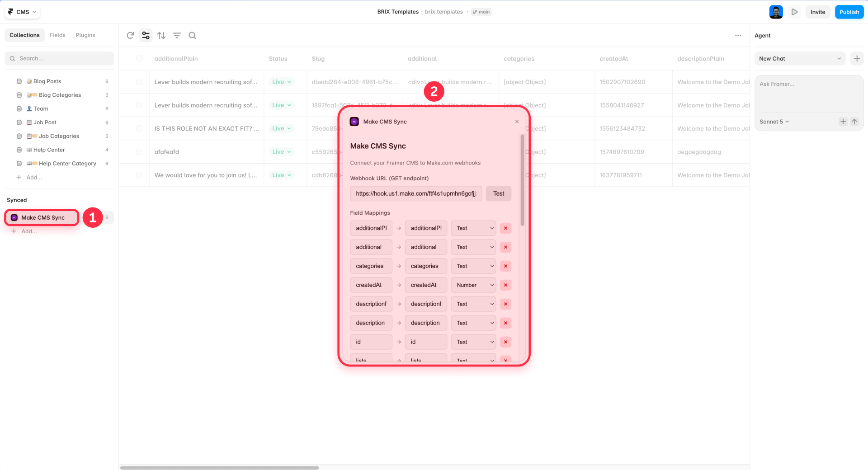This screenshot has width=868, height=470.
Task: Open the New Chat dropdown
Action: click(x=800, y=58)
